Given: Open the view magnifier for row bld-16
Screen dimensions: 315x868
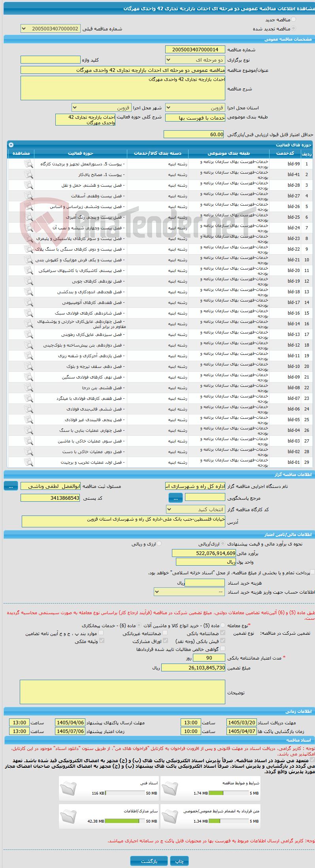Looking at the screenshot, I should [28, 313].
